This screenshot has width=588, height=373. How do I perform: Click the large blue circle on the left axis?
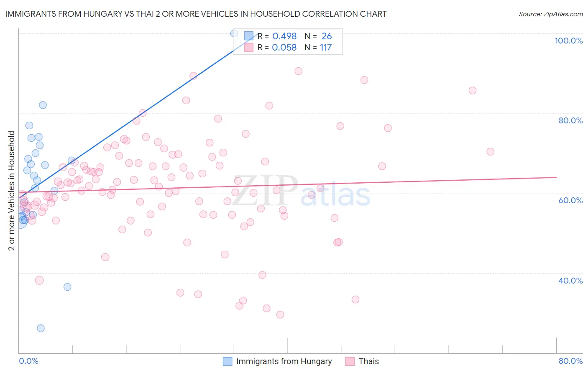coord(20,220)
